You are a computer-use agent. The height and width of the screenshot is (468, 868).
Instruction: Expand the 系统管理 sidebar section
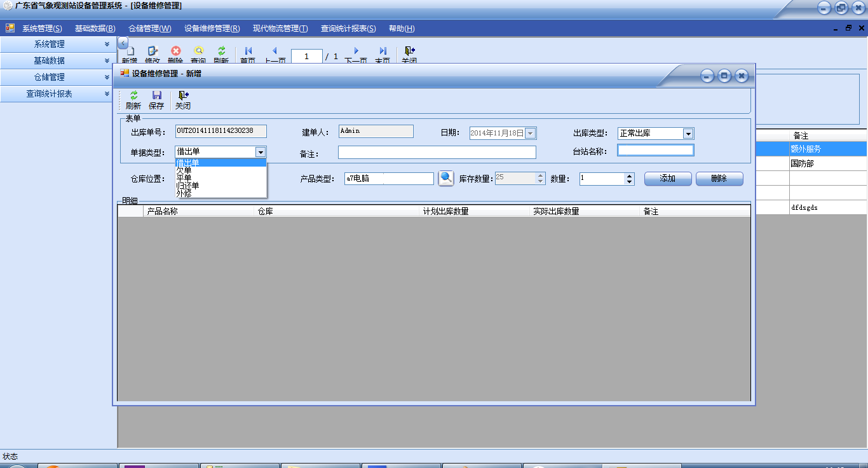[57, 44]
